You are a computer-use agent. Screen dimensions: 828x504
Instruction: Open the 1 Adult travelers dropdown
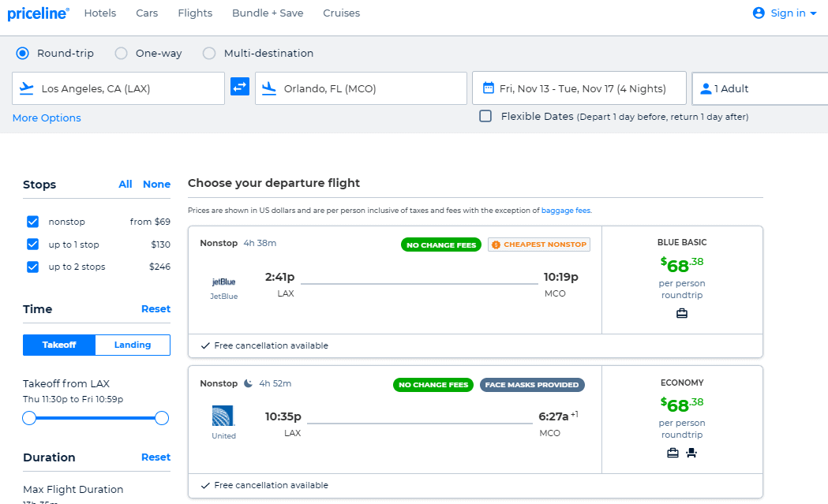click(759, 88)
